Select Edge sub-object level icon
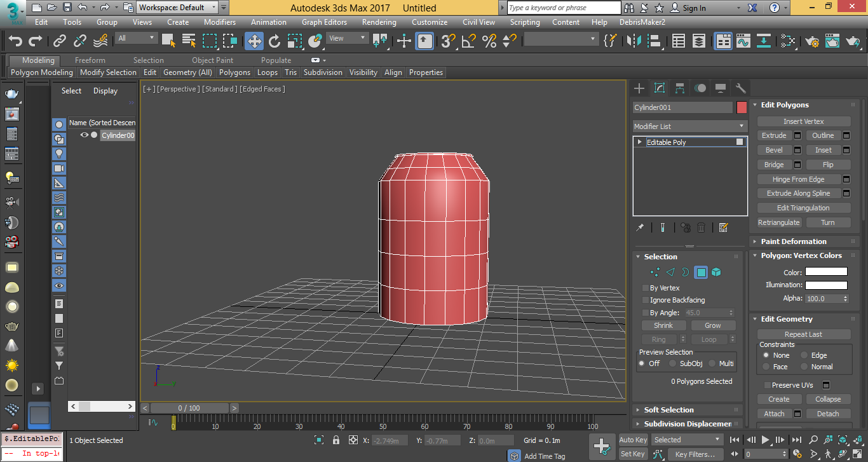 670,272
